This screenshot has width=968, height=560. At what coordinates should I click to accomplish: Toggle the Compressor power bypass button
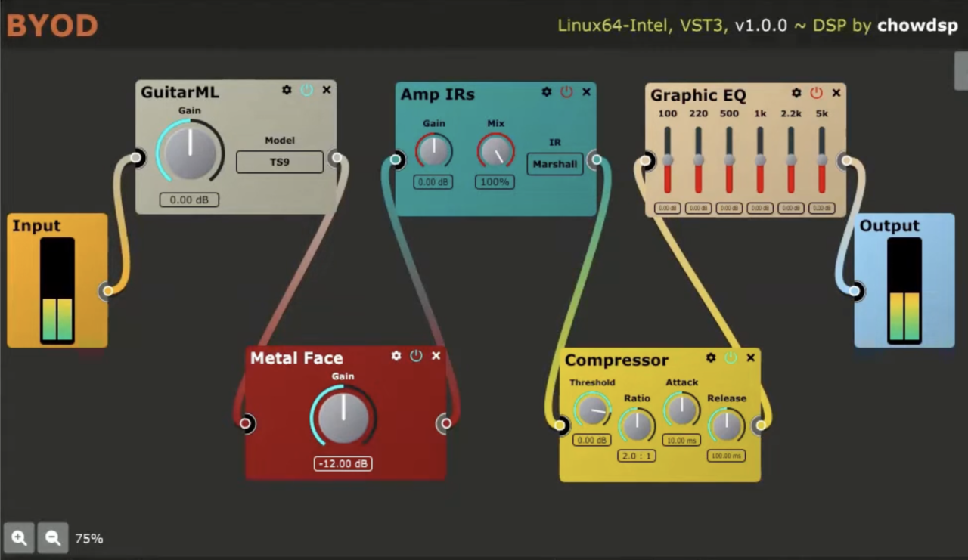click(x=731, y=358)
